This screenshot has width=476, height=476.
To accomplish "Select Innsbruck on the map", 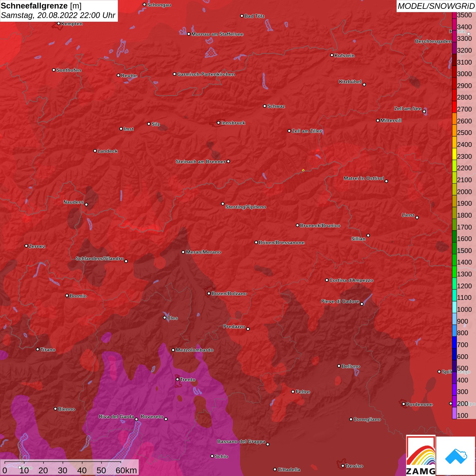I will [233, 123].
